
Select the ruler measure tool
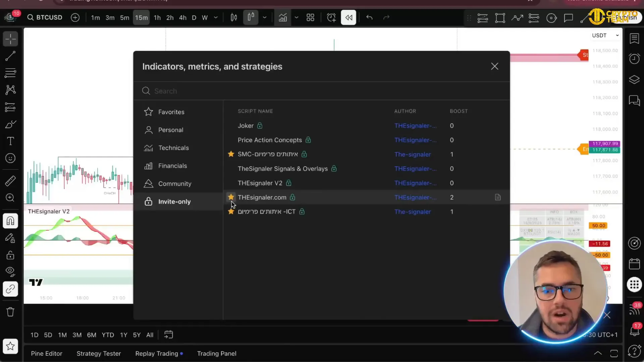(10, 181)
